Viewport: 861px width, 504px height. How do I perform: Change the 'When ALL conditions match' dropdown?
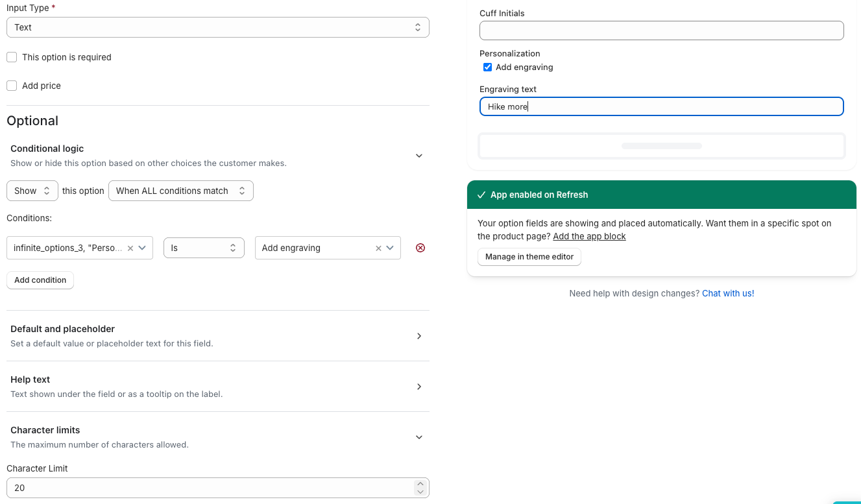[x=181, y=191]
